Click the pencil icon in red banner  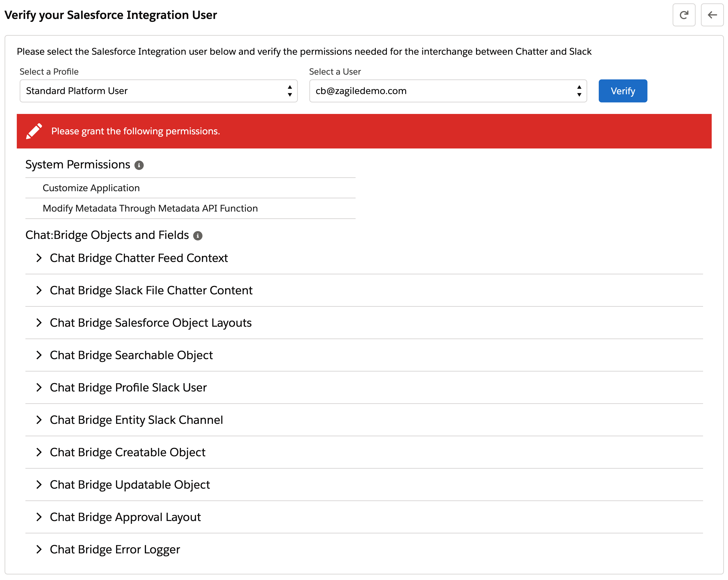tap(34, 131)
